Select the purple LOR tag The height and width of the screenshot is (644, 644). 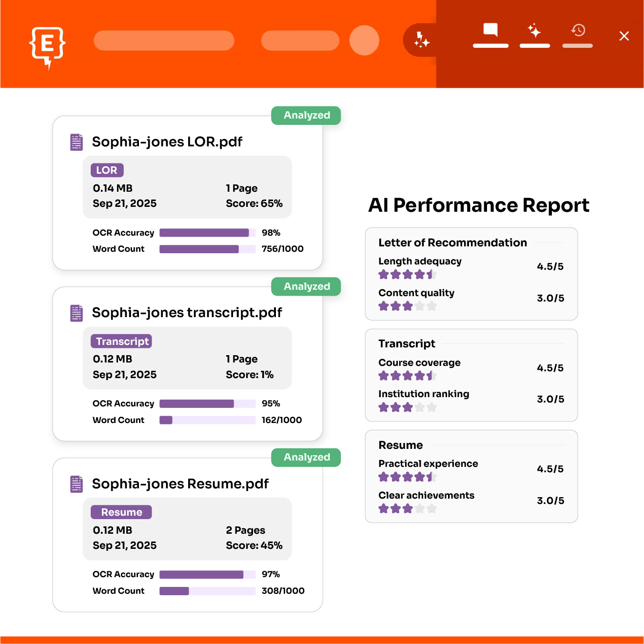coord(107,170)
